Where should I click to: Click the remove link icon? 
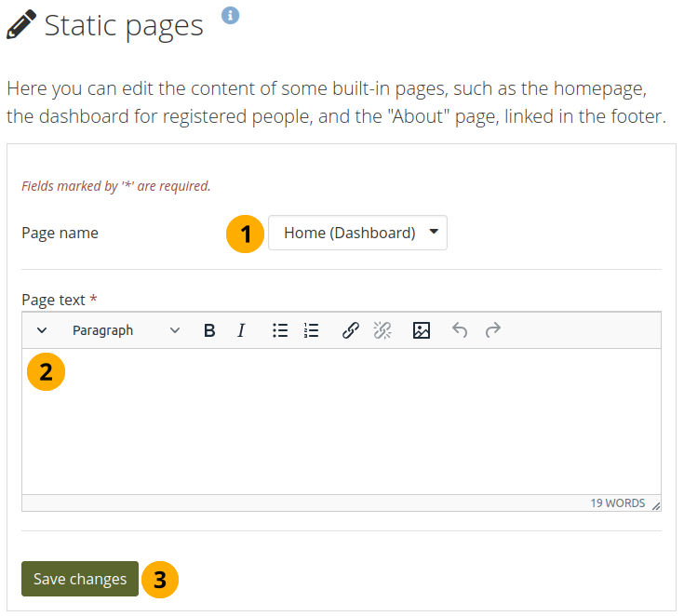tap(382, 330)
